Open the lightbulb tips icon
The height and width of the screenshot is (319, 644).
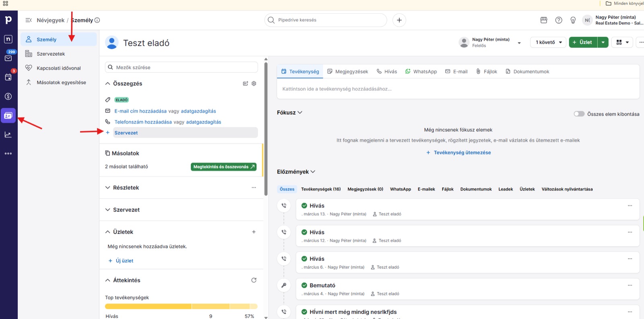(x=573, y=20)
